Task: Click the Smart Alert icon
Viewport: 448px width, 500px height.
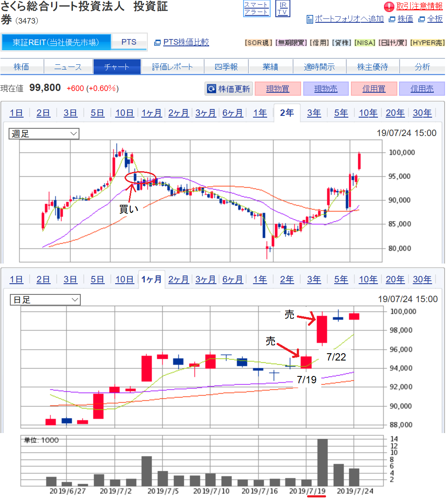Action: [x=256, y=9]
